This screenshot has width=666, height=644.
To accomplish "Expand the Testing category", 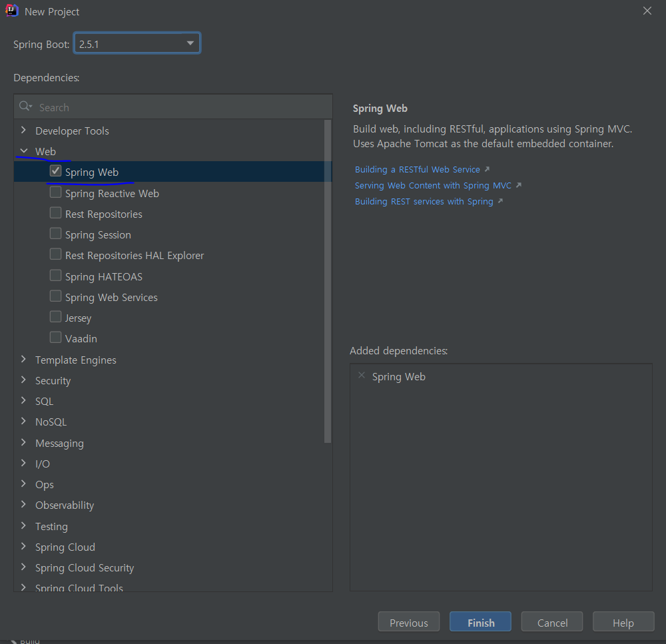I will click(x=24, y=525).
